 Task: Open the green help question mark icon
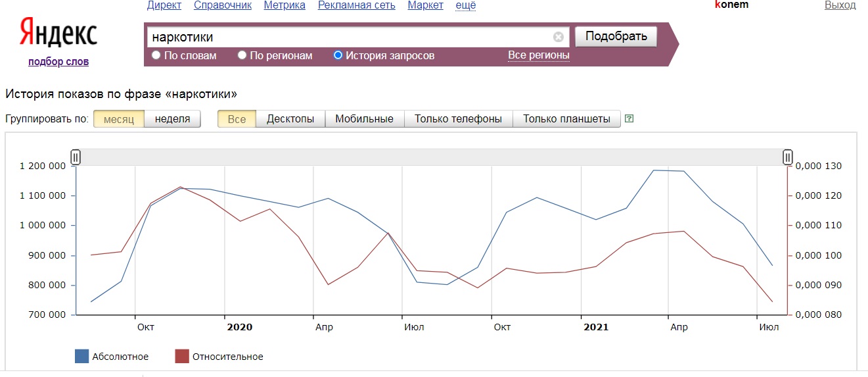(x=629, y=119)
